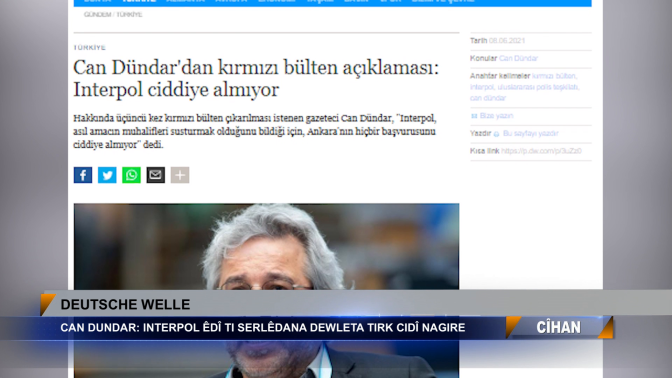Screen dimensions: 672x378
Task: Open the Can Dündar article photo
Action: pyautogui.click(x=266, y=246)
